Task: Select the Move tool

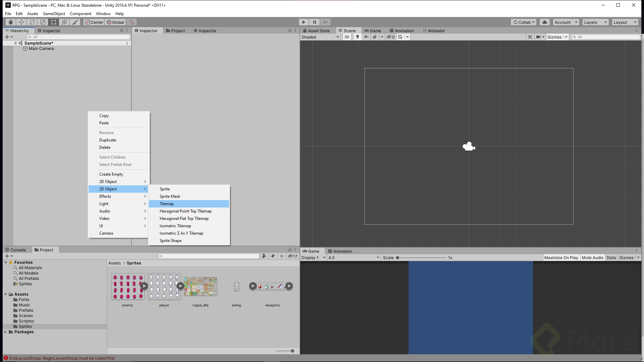Action: point(21,22)
